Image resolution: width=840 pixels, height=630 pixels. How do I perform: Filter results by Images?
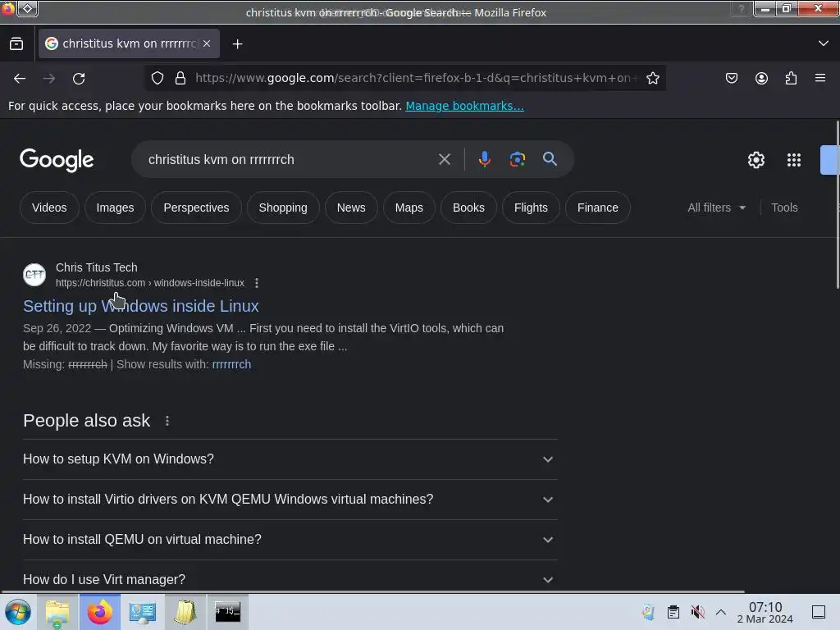115,208
